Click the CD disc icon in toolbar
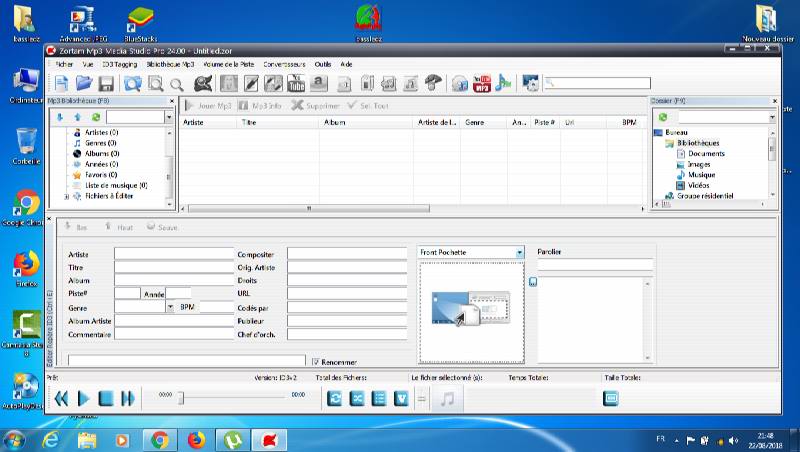Image resolution: width=800 pixels, height=452 pixels. (460, 84)
